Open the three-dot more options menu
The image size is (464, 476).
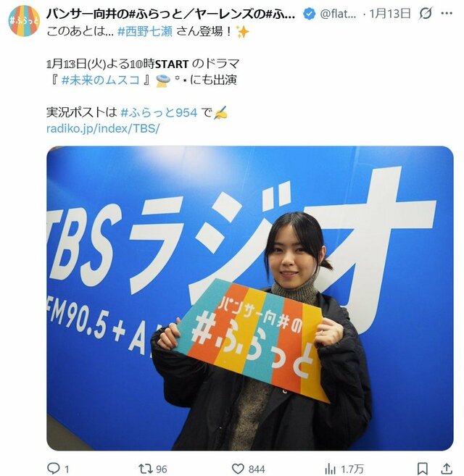pos(446,13)
